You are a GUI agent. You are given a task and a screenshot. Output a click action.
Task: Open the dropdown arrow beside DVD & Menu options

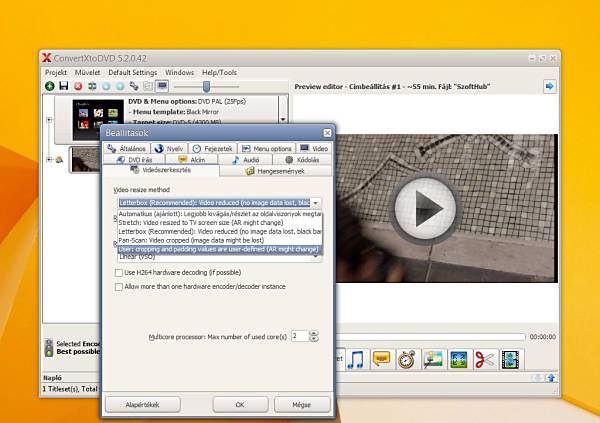[x=283, y=119]
